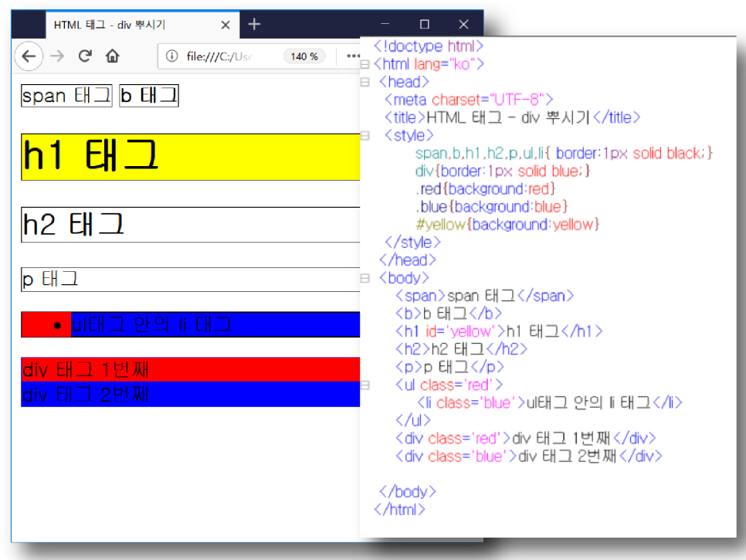Click the browser forward arrow
This screenshot has width=746, height=560.
pos(57,56)
